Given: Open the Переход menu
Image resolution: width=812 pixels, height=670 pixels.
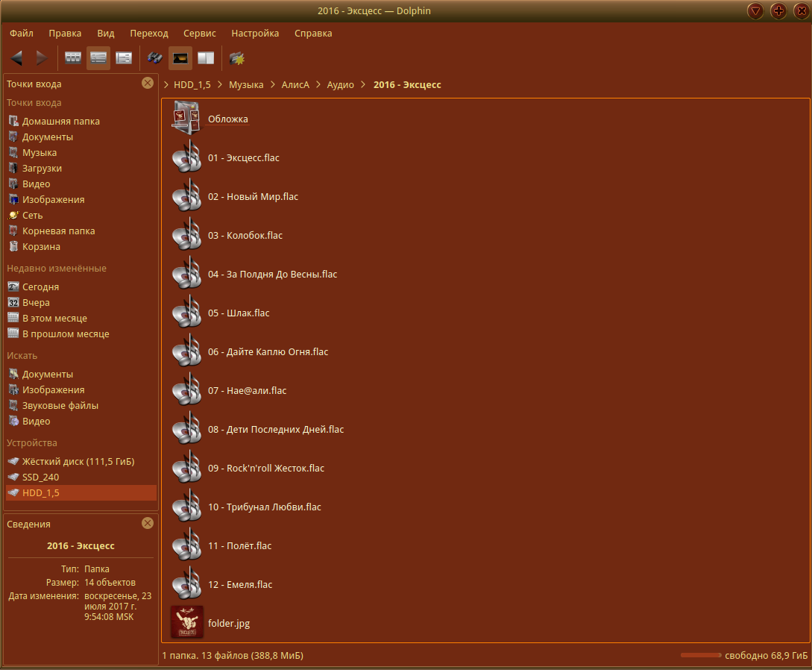Looking at the screenshot, I should pos(149,33).
